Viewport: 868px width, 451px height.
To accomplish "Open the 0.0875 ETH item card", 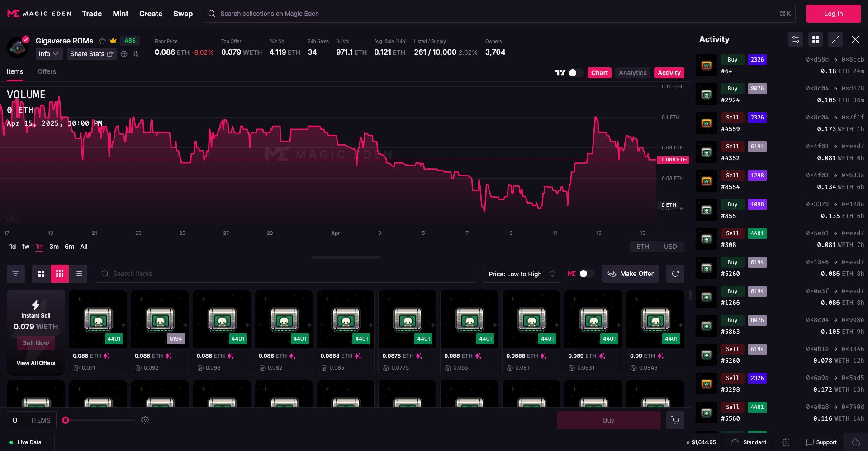I will [x=407, y=333].
